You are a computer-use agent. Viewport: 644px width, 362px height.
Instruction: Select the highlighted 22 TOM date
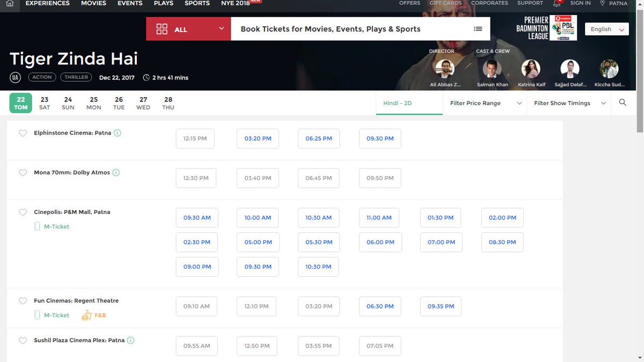coord(21,103)
